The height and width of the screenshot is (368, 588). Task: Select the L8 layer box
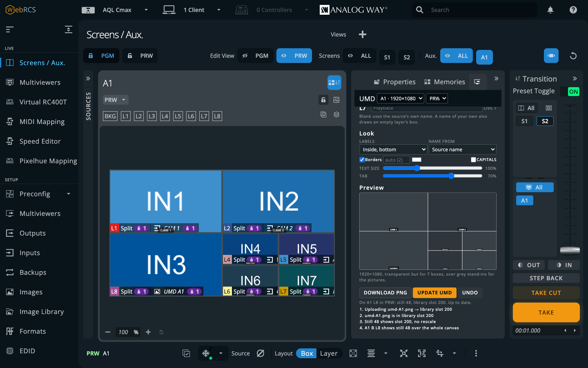(x=217, y=116)
